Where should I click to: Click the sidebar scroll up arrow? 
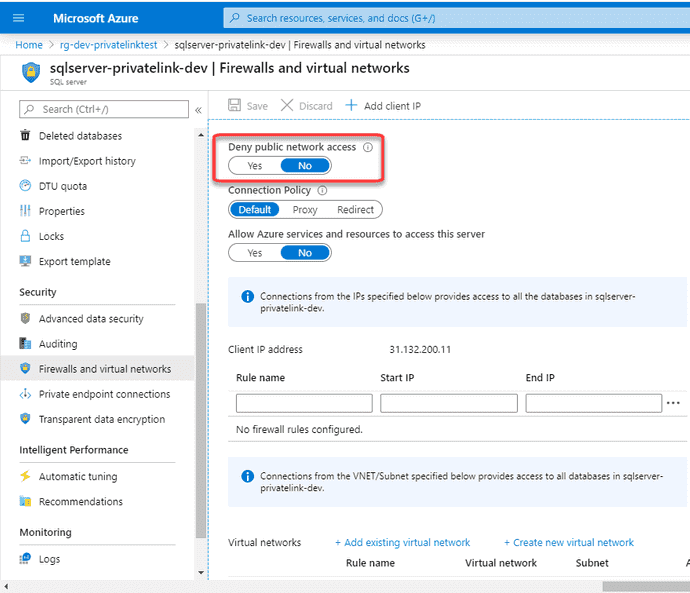201,135
